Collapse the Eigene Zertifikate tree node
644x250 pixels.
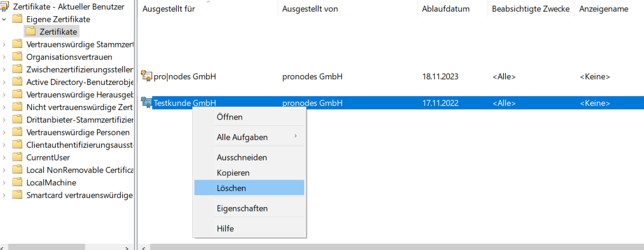(x=4, y=19)
